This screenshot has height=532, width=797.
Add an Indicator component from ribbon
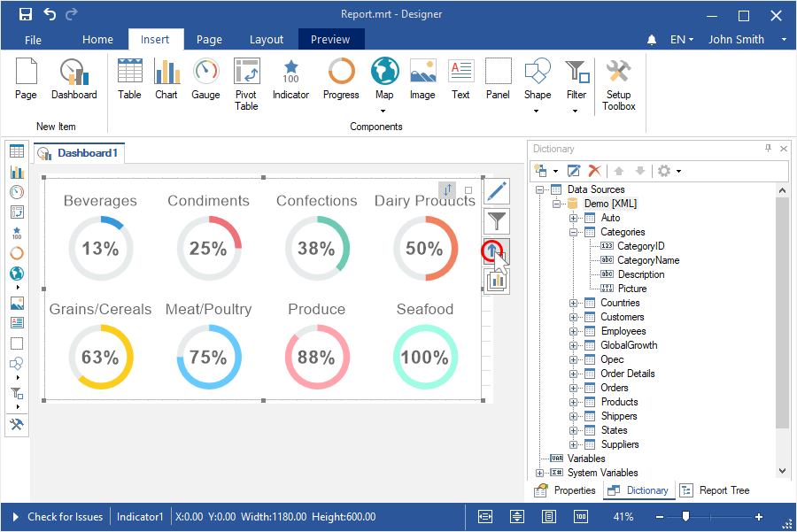(290, 80)
